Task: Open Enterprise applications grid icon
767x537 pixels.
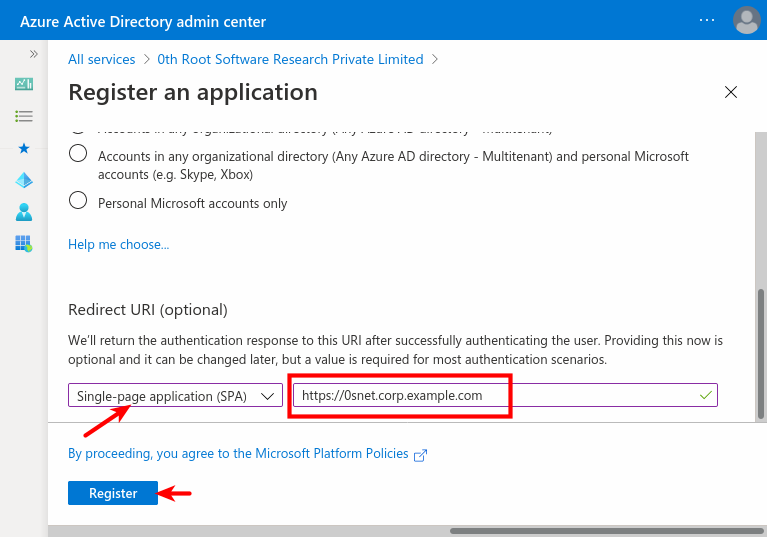Action: pyautogui.click(x=24, y=243)
